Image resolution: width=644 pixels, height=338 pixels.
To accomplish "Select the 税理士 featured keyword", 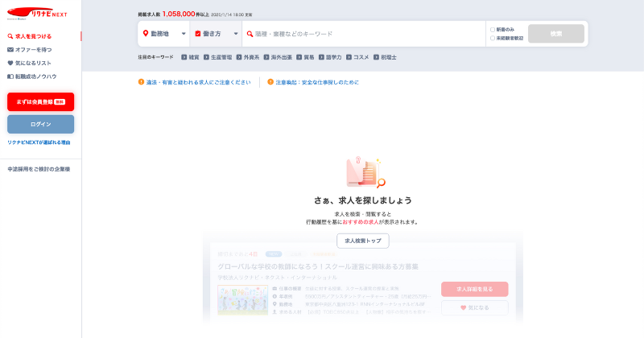I will pos(385,57).
